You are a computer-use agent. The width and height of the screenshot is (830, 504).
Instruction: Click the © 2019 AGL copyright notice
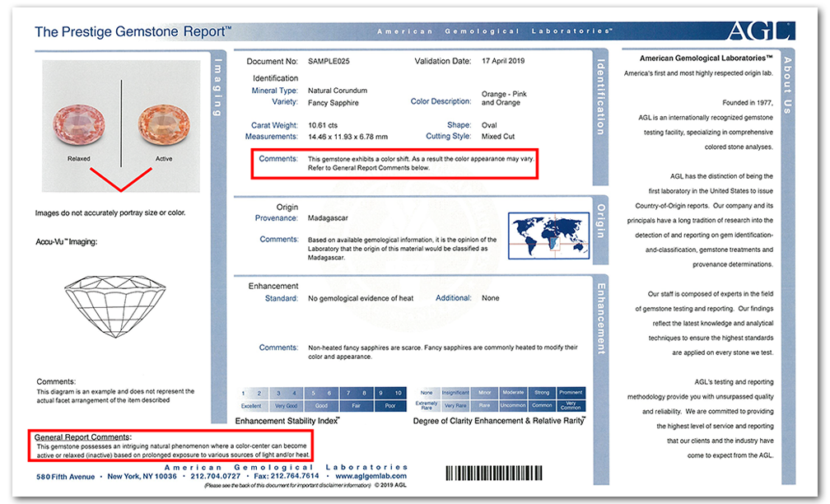click(x=390, y=485)
